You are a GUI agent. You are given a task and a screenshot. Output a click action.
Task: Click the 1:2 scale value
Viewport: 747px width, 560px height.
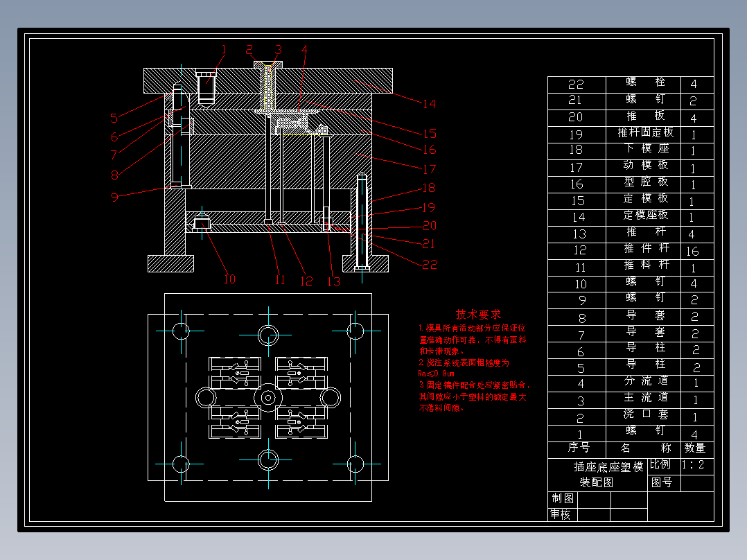pyautogui.click(x=693, y=464)
